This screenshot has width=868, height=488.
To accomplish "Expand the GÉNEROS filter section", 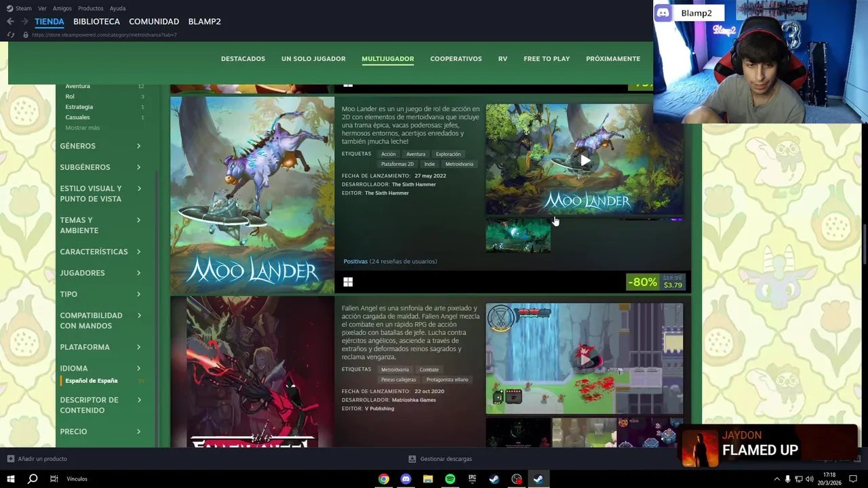I will click(x=100, y=146).
